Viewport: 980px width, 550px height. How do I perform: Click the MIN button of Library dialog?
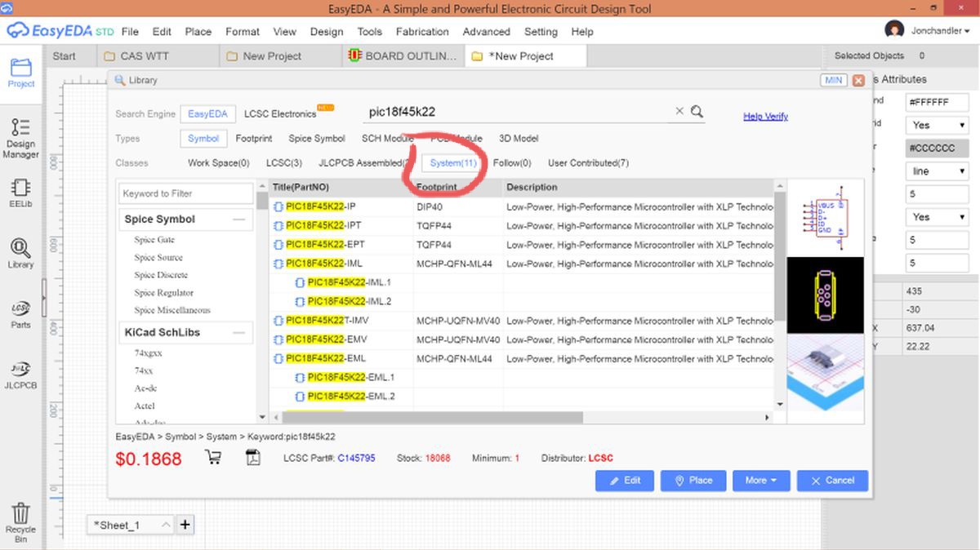(x=834, y=81)
